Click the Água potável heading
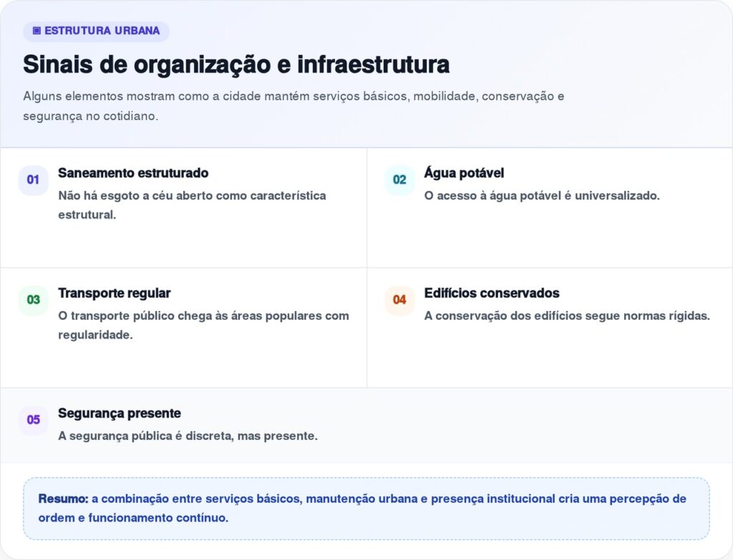Image resolution: width=733 pixels, height=560 pixels. (x=464, y=173)
